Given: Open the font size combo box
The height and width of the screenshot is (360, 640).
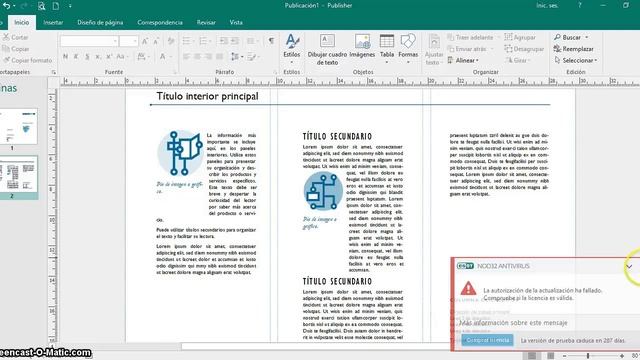Looking at the screenshot, I should [129, 41].
